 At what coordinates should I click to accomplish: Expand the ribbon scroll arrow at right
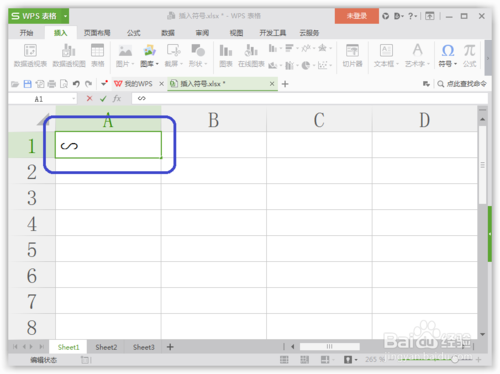pos(488,58)
